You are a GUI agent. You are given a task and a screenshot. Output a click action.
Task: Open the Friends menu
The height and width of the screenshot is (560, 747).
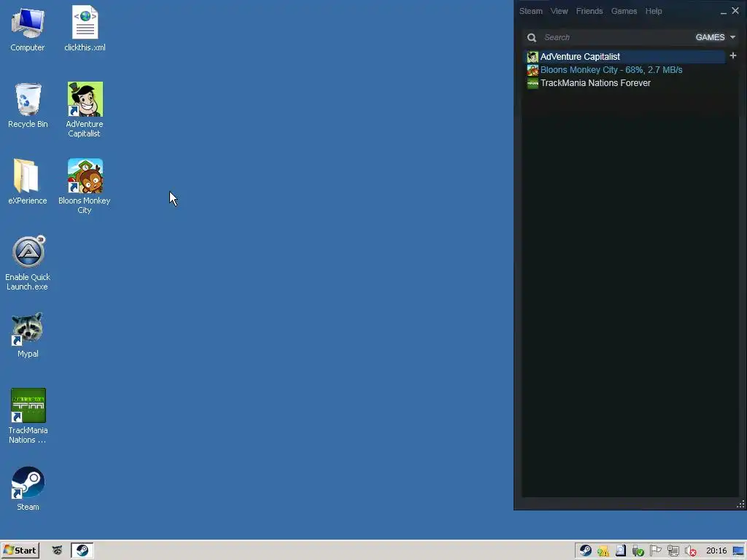(589, 11)
